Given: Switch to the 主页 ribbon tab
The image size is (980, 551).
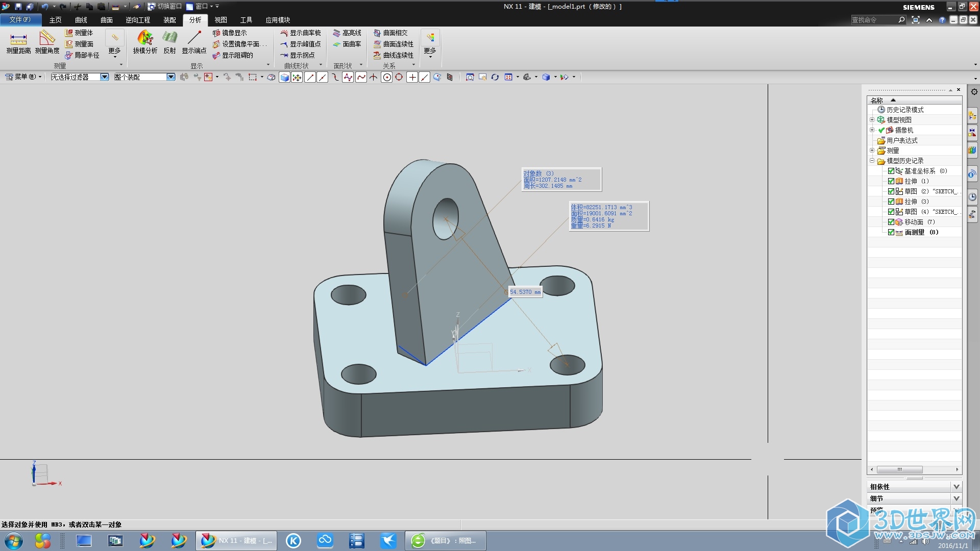Looking at the screenshot, I should 55,20.
